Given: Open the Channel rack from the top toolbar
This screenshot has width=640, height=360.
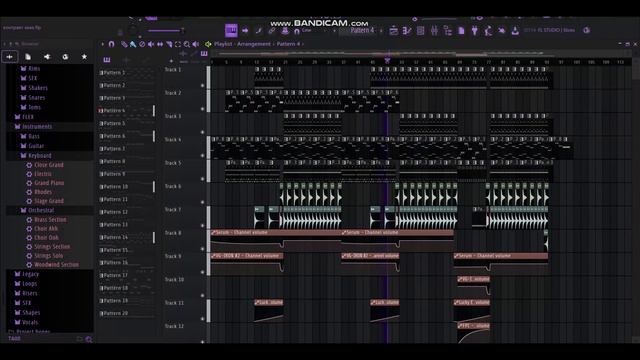Looking at the screenshot, I should click(420, 31).
